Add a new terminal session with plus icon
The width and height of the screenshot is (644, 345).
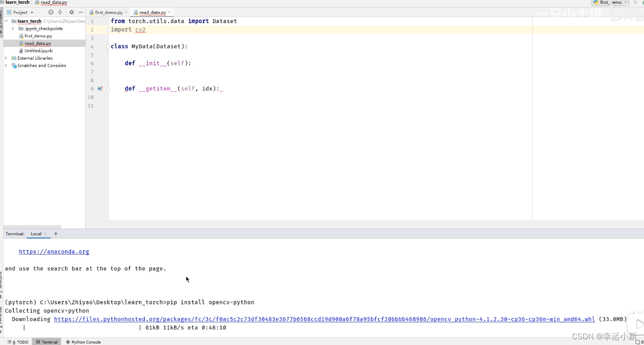coord(56,234)
